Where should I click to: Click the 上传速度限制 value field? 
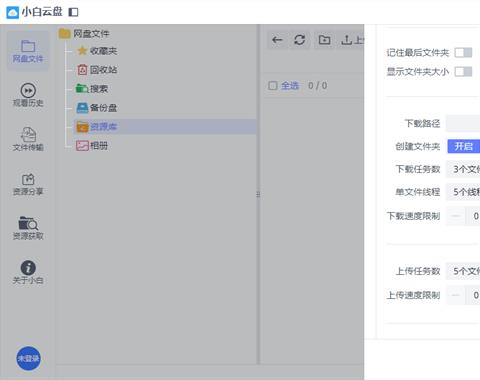click(473, 295)
